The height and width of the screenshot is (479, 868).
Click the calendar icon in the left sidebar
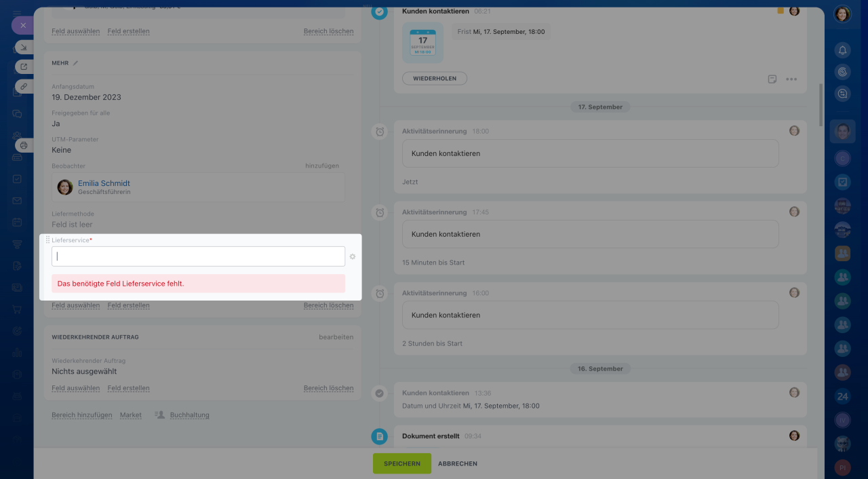pos(17,223)
